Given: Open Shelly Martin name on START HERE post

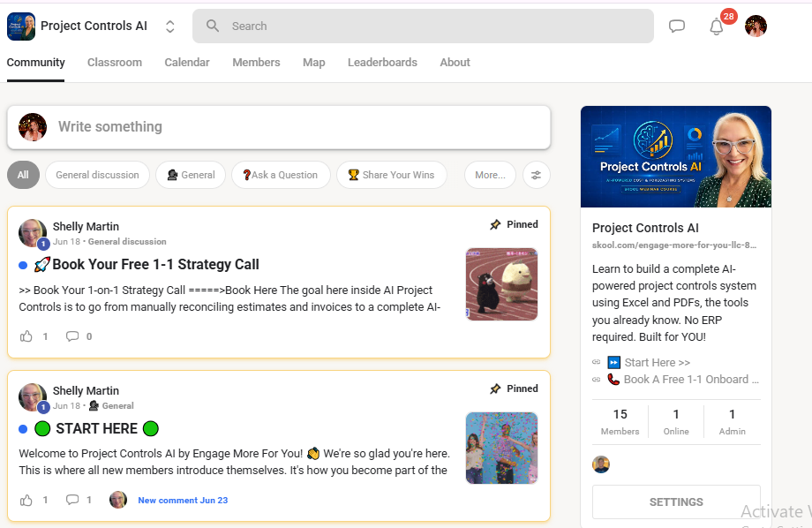Looking at the screenshot, I should point(86,390).
